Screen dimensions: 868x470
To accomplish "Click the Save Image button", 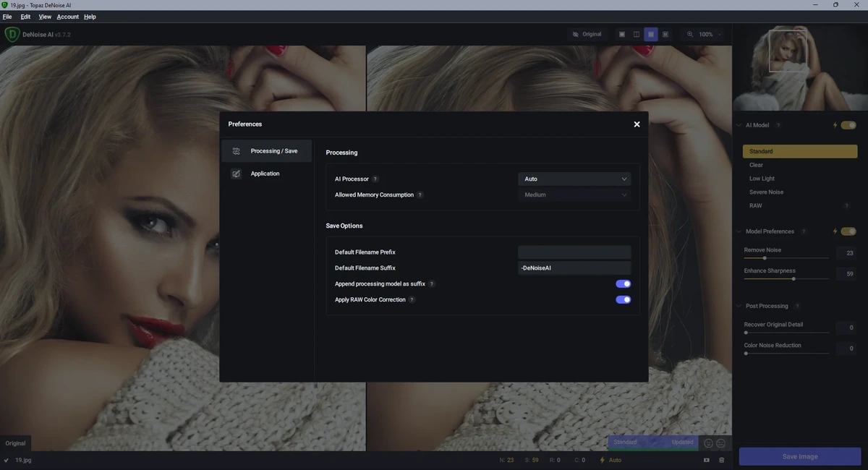I will click(x=800, y=456).
